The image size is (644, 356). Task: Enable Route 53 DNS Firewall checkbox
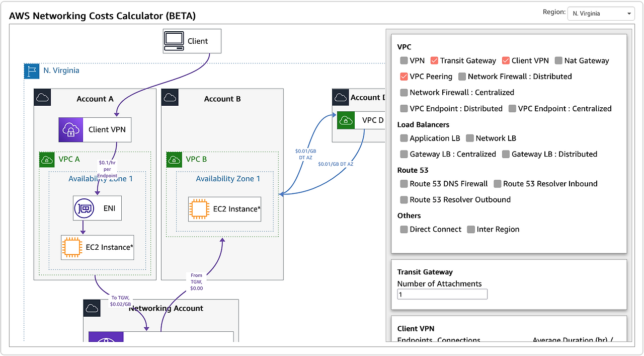pos(404,184)
